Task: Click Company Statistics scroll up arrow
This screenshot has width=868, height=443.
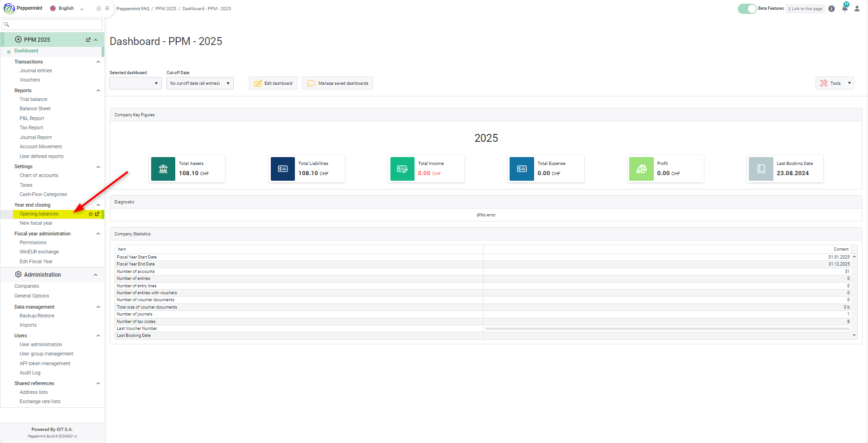Action: click(854, 257)
